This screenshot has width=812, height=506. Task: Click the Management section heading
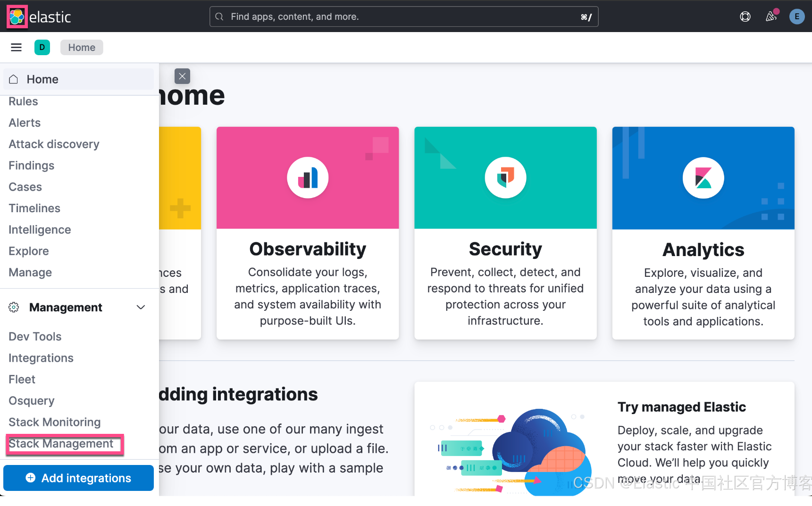tap(66, 307)
